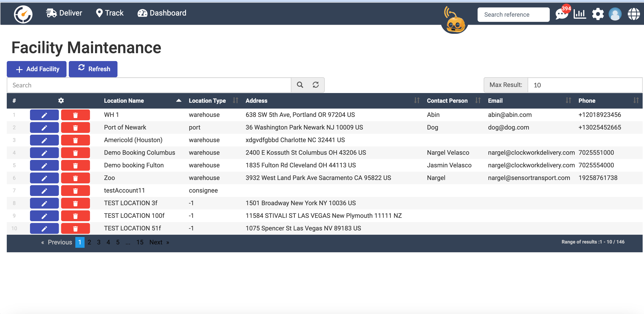This screenshot has height=314, width=644.
Task: Edit the WH 1 facility row
Action: pos(44,115)
